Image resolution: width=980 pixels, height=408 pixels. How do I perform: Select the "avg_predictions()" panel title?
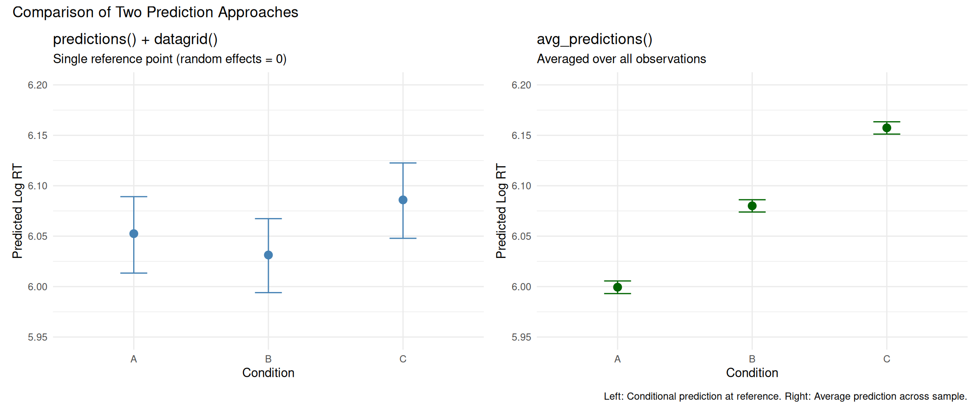click(x=594, y=39)
